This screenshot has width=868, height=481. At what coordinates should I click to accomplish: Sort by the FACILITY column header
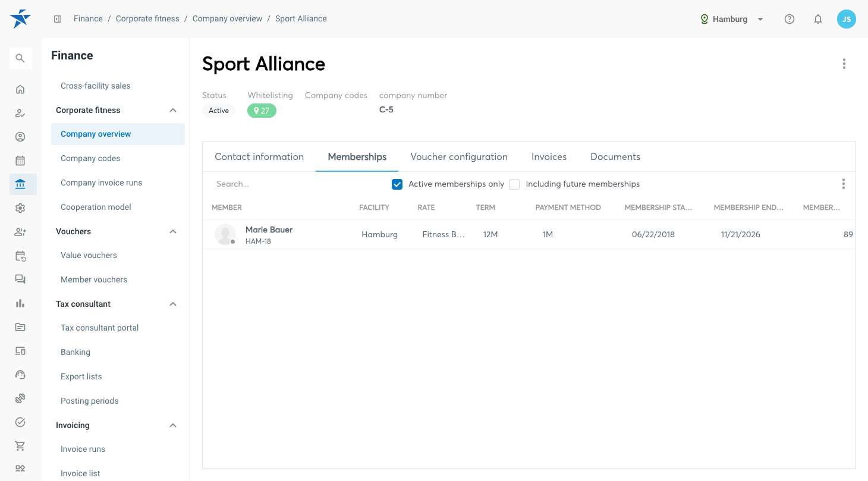(x=374, y=208)
